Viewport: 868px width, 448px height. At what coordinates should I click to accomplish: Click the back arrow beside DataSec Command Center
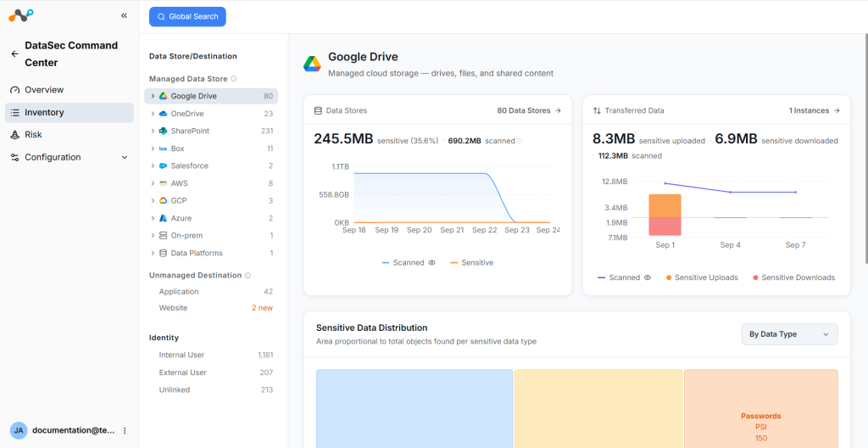[x=14, y=53]
